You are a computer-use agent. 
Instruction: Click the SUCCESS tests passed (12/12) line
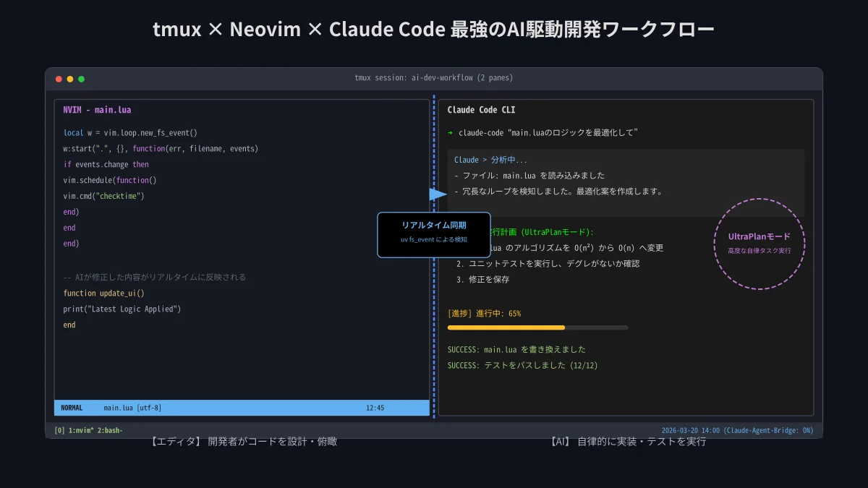pos(522,366)
